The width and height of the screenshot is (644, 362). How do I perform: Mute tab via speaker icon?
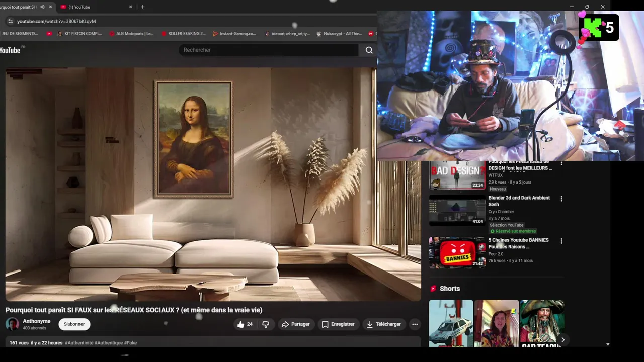[42, 7]
